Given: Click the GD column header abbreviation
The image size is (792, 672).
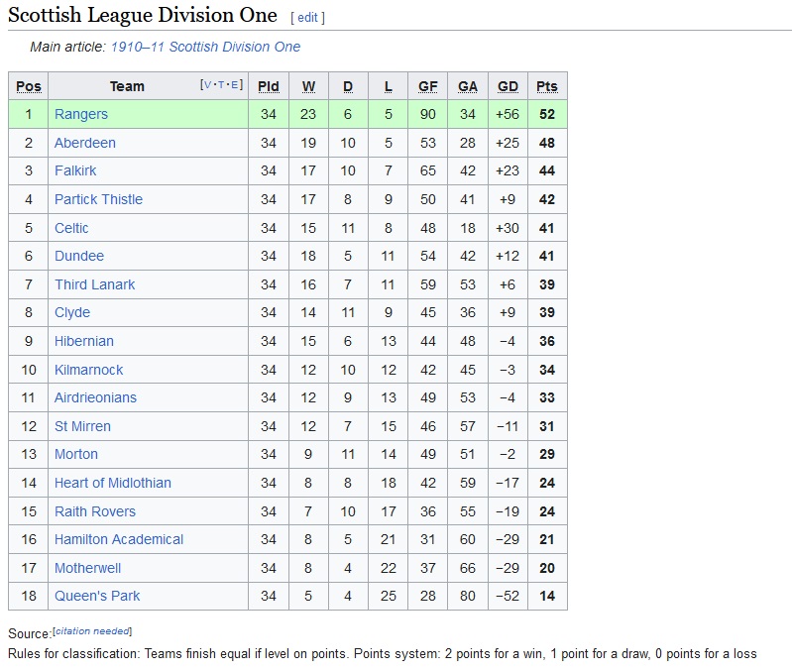Looking at the screenshot, I should click(508, 86).
